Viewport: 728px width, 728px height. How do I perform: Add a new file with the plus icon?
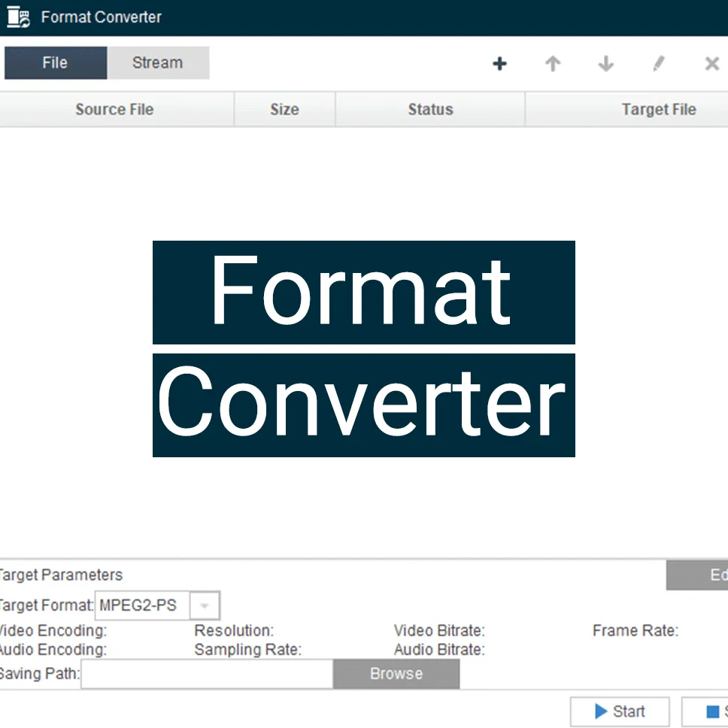pos(499,64)
